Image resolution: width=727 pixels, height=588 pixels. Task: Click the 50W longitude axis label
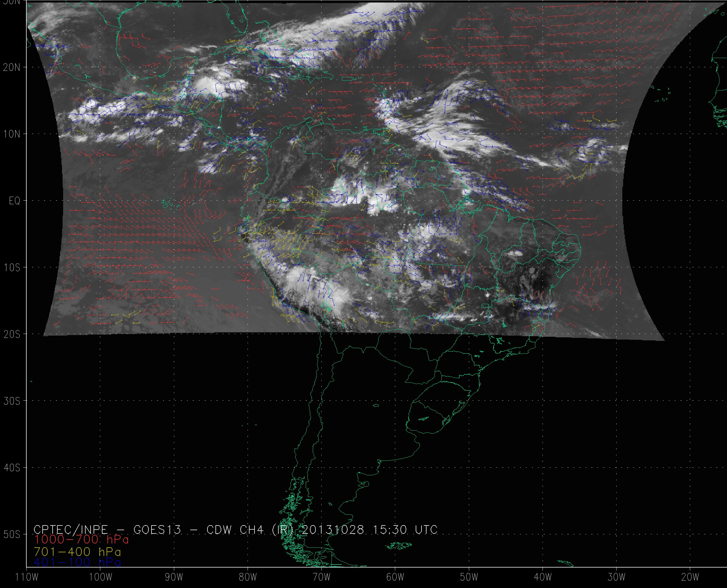tap(469, 577)
